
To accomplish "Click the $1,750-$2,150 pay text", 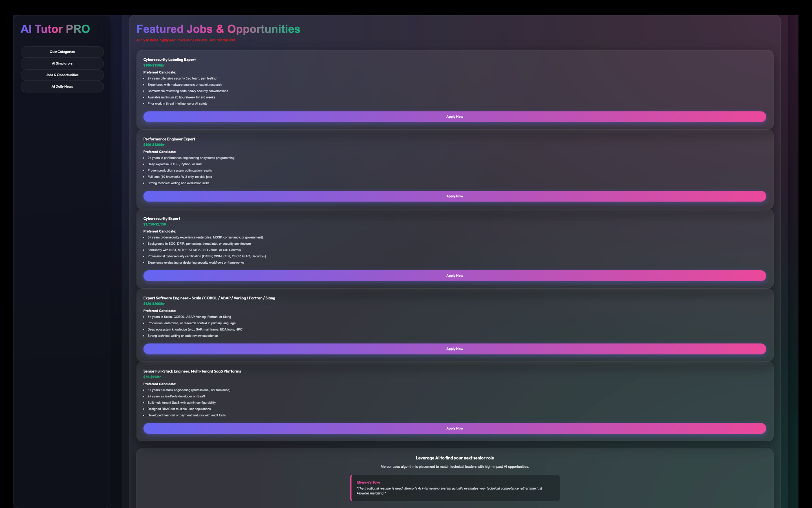I will coord(155,224).
